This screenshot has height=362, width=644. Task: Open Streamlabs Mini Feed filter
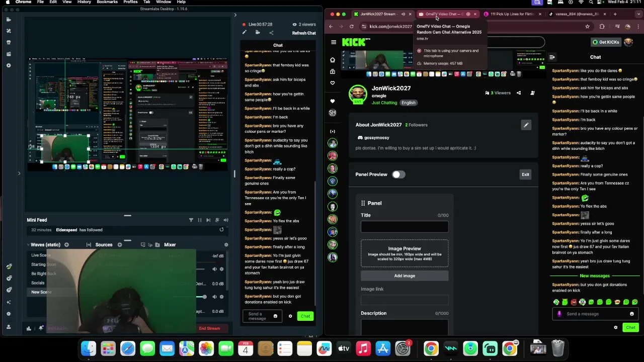[191, 220]
